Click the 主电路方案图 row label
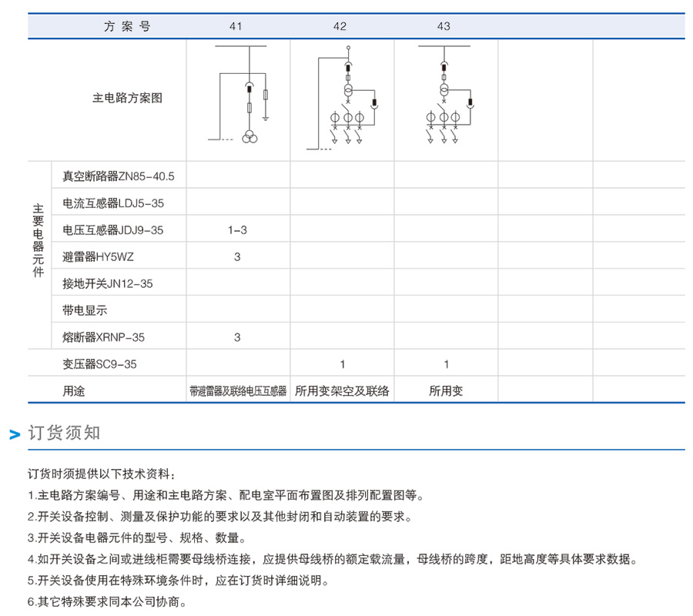Screen dimensions: 693x616 pos(128,99)
